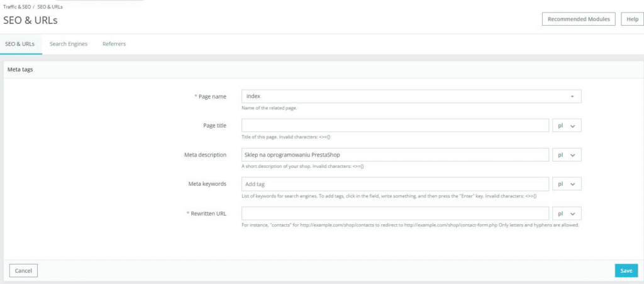Image resolution: width=644 pixels, height=284 pixels.
Task: Switch to the Referrers tab
Action: tap(114, 44)
